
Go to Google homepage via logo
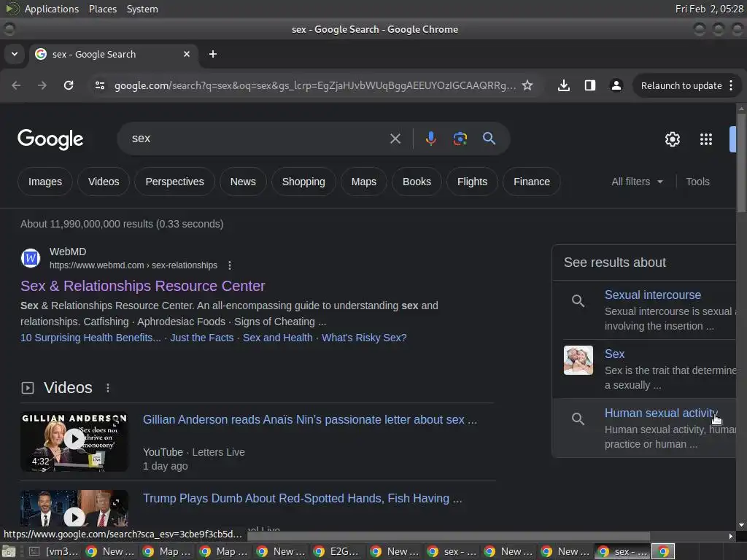tap(50, 139)
